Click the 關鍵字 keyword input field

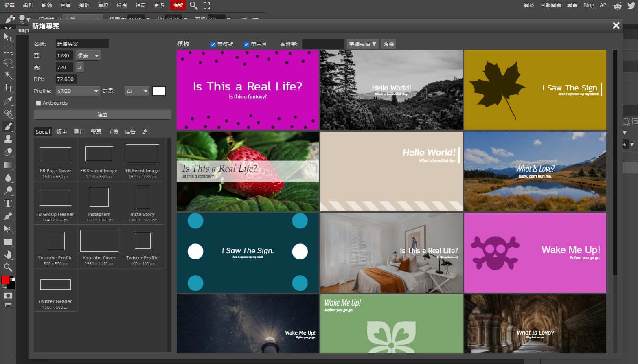tap(323, 44)
